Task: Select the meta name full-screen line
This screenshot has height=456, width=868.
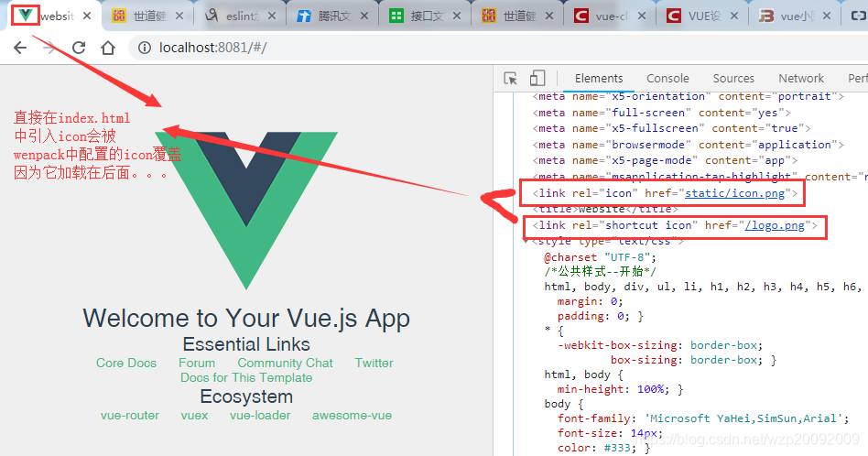Action: 661,113
